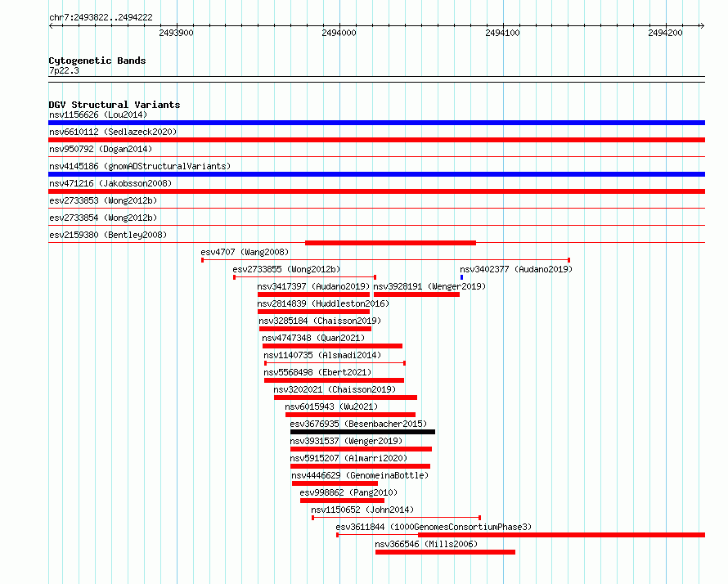Image resolution: width=728 pixels, height=584 pixels.
Task: Click the small blue nsv3402377 marker
Action: click(x=461, y=277)
